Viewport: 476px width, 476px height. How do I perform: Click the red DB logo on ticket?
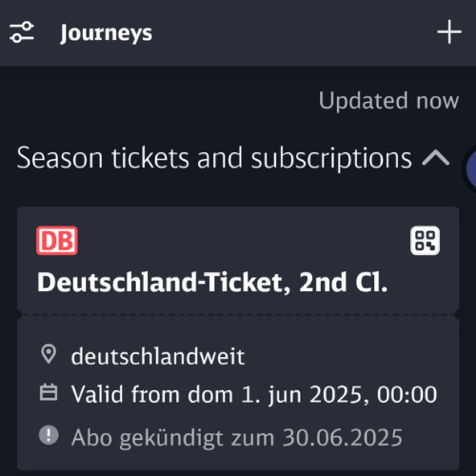click(57, 241)
